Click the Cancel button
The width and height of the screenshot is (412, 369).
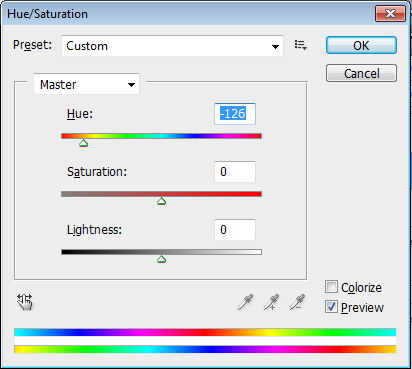pyautogui.click(x=361, y=73)
